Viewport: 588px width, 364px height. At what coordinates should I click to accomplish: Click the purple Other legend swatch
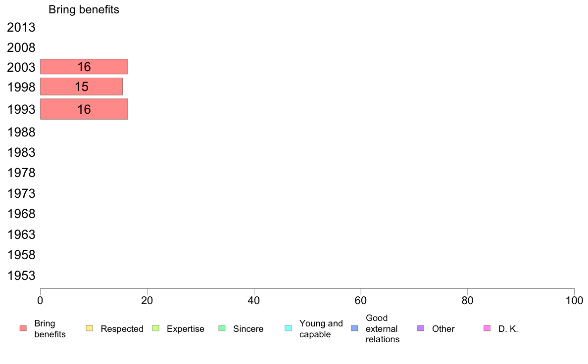pyautogui.click(x=421, y=328)
